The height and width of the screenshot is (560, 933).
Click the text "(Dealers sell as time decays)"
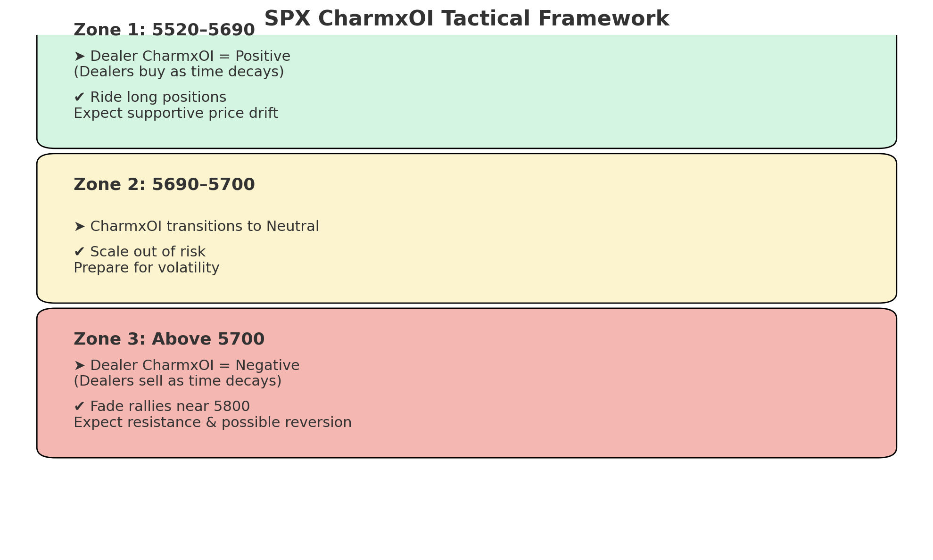pyautogui.click(x=178, y=381)
